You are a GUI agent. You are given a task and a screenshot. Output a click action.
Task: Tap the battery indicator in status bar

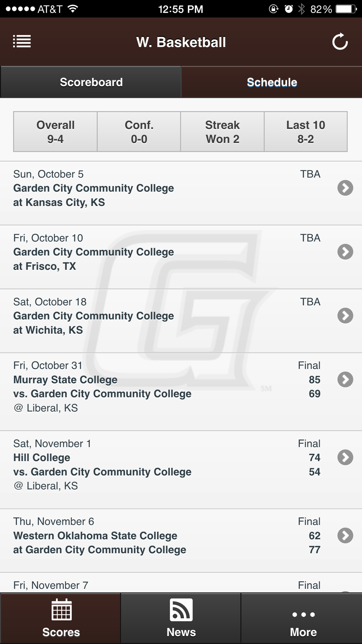click(x=346, y=9)
